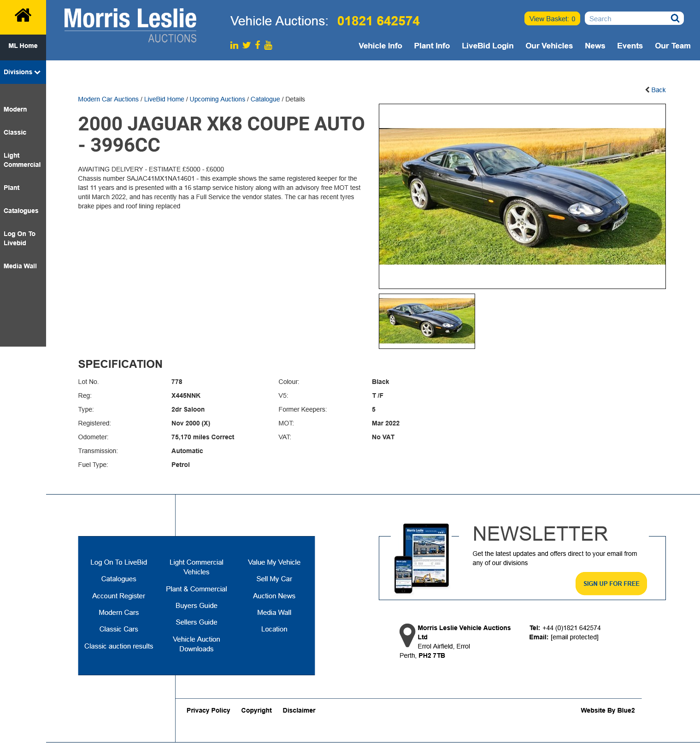Open Auction News footer link

(274, 596)
